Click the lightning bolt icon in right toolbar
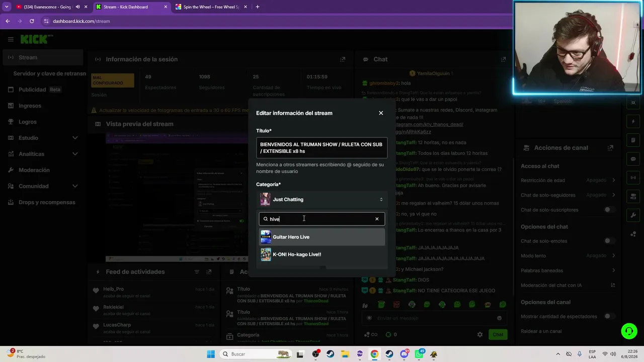 [633, 122]
